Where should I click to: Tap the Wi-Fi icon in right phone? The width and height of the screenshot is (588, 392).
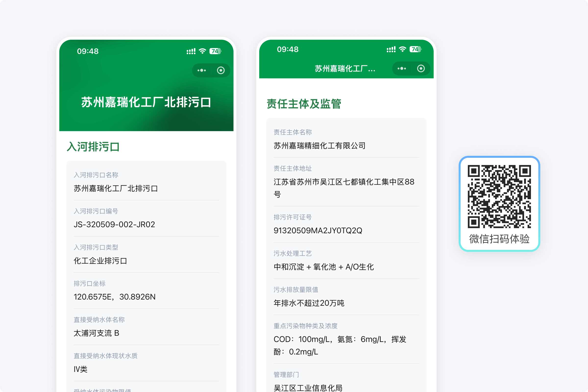tap(402, 49)
